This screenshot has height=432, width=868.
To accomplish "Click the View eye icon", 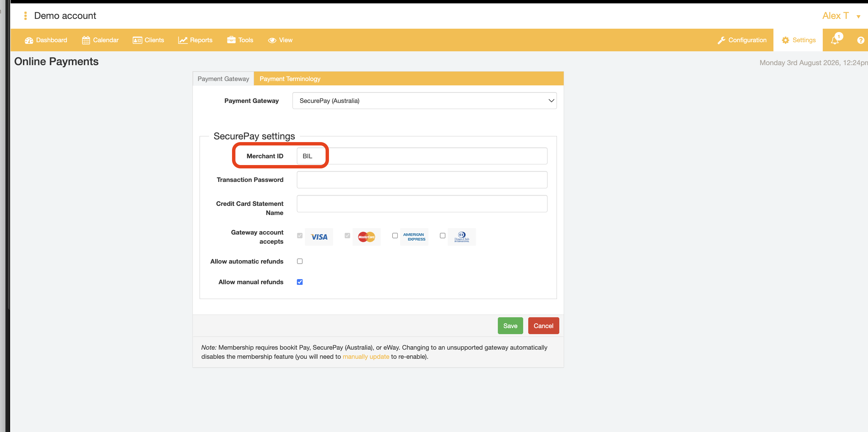I will click(x=272, y=40).
